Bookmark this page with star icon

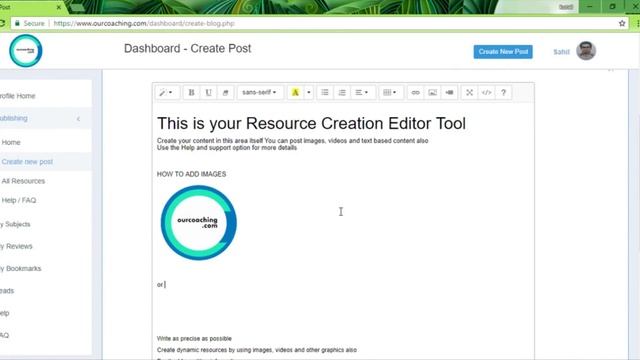[x=622, y=24]
